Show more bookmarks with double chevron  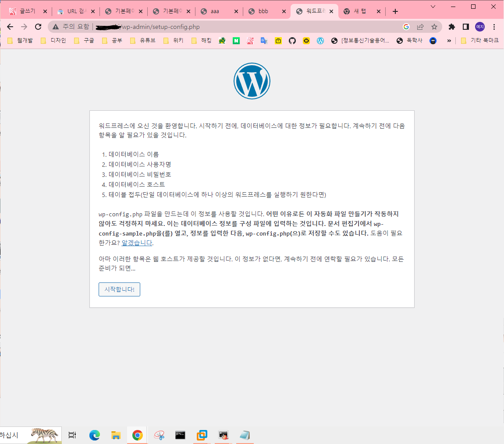click(x=449, y=40)
